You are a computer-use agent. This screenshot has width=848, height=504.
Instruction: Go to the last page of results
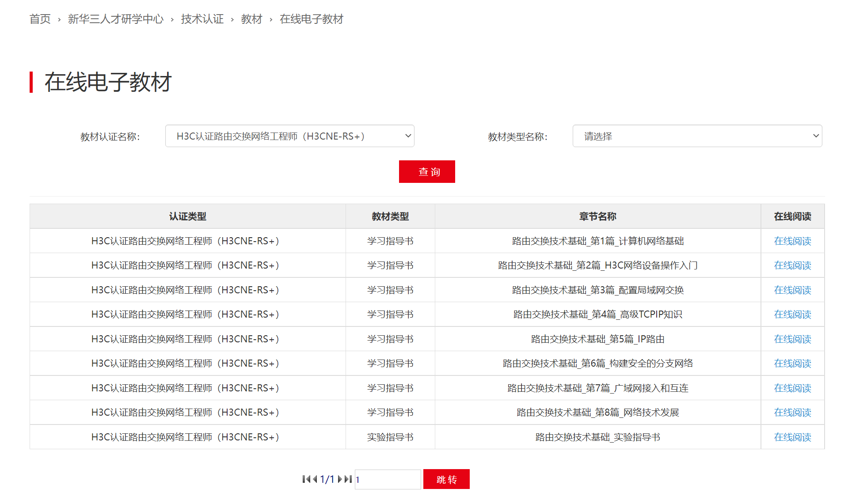click(x=348, y=479)
